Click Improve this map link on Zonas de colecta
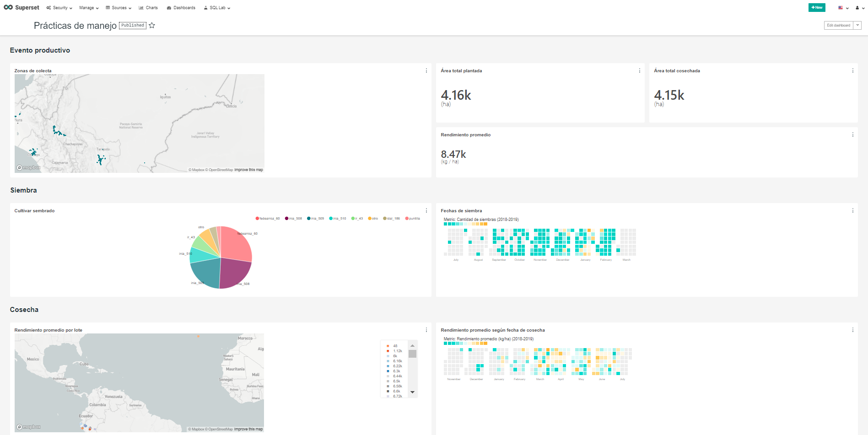The image size is (868, 435). coord(248,170)
